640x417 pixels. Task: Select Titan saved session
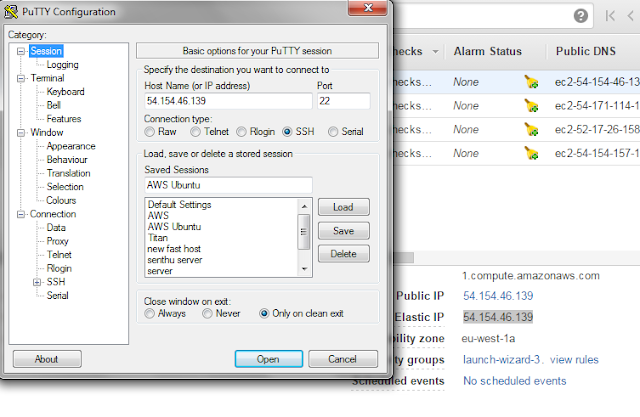click(x=158, y=237)
